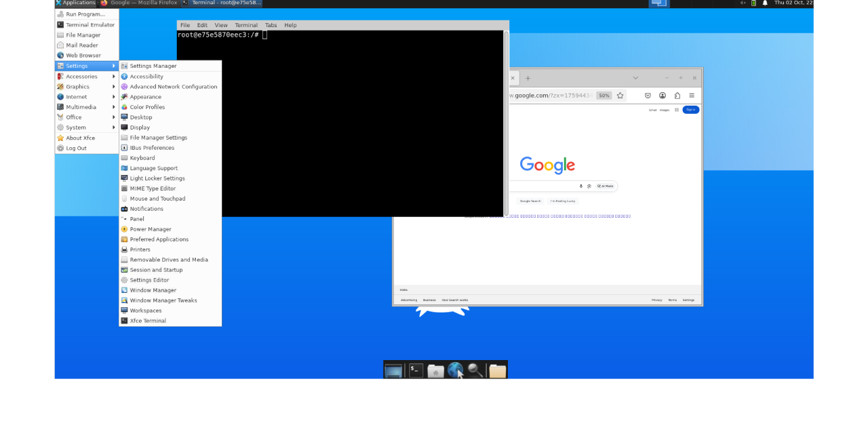The height and width of the screenshot is (434, 868).
Task: Click the Removable Drives and Media icon
Action: click(x=124, y=260)
